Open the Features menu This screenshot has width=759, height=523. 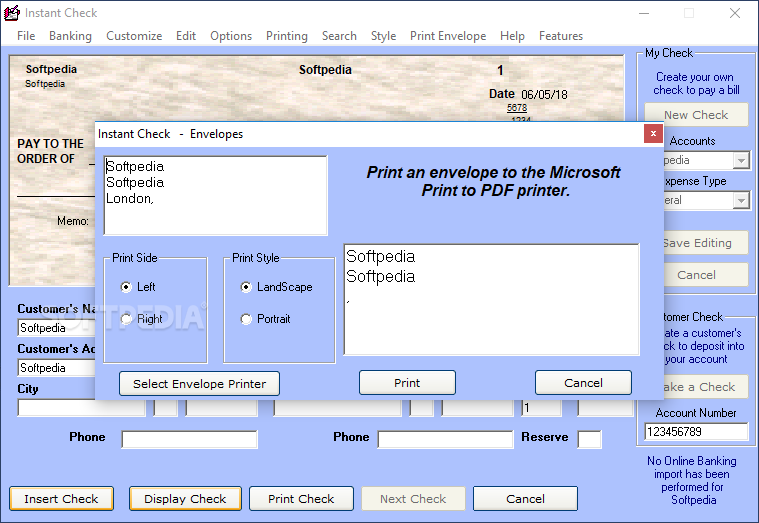561,36
